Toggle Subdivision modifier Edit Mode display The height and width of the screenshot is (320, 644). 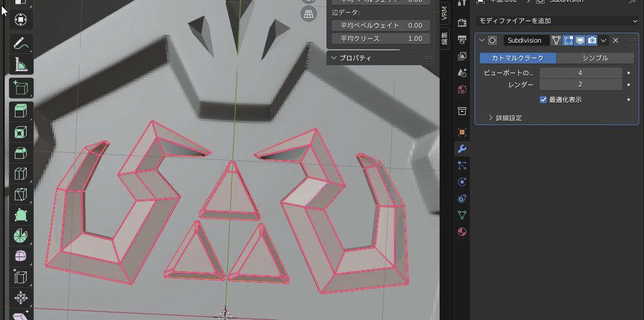568,40
